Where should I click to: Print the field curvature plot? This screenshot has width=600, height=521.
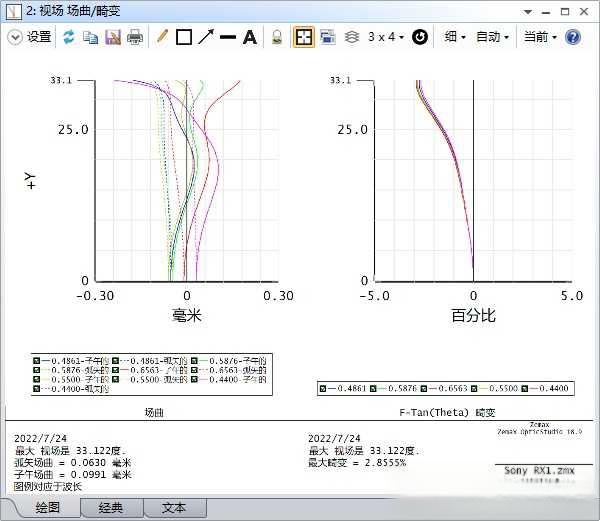(x=135, y=37)
